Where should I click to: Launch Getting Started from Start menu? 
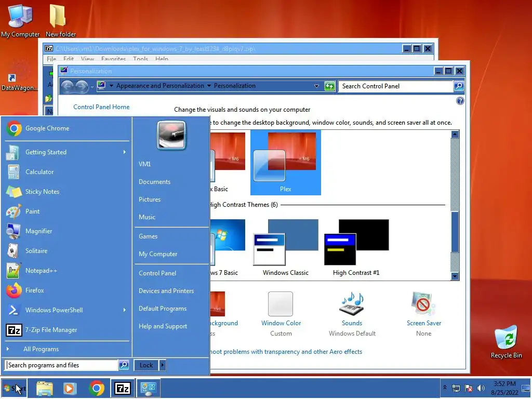66,152
